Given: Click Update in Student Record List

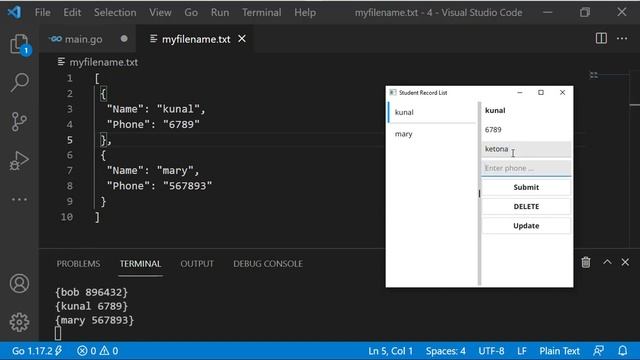Looking at the screenshot, I should pyautogui.click(x=526, y=226).
